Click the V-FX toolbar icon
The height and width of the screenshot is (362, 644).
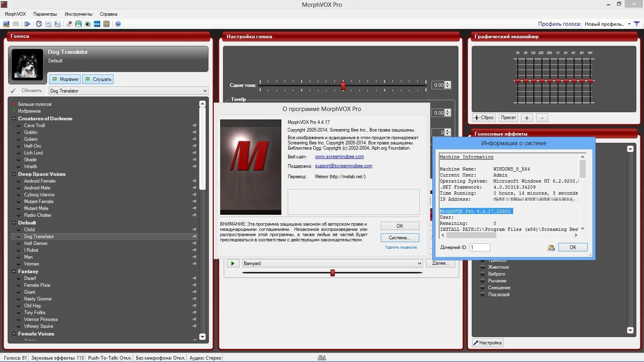[106, 24]
